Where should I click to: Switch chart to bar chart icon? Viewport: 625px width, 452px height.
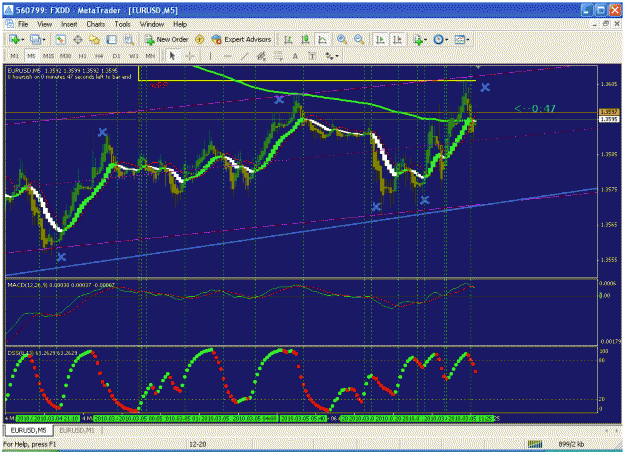[288, 39]
